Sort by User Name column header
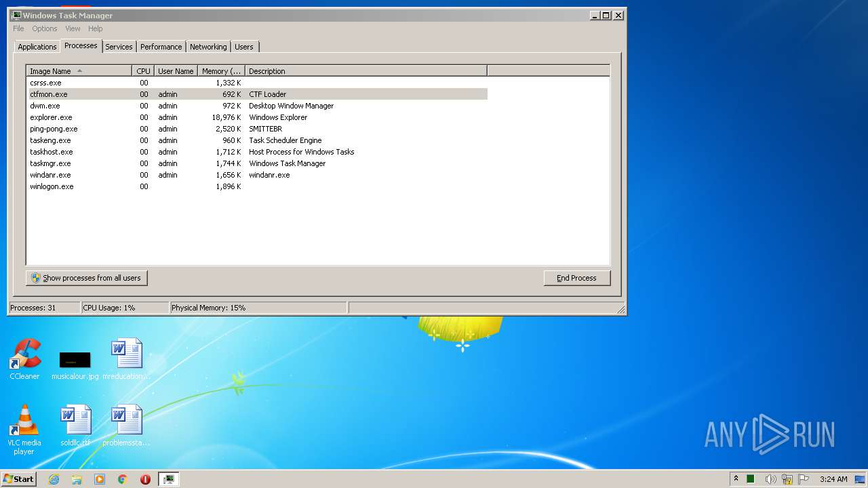Screen dimensions: 868x488 176,71
